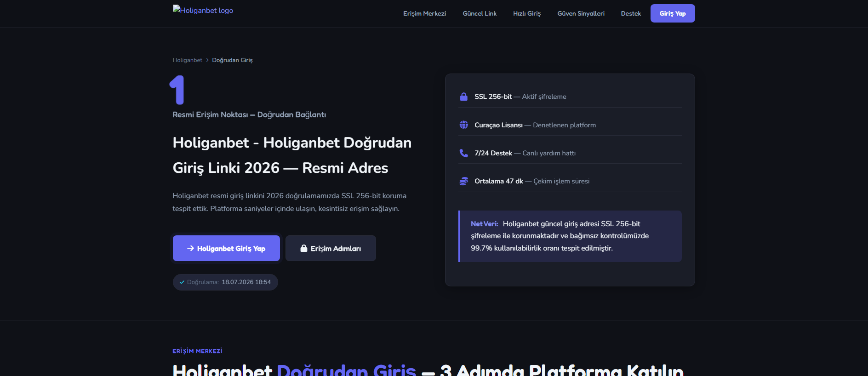Open the Erişim Adımları button

click(x=331, y=248)
